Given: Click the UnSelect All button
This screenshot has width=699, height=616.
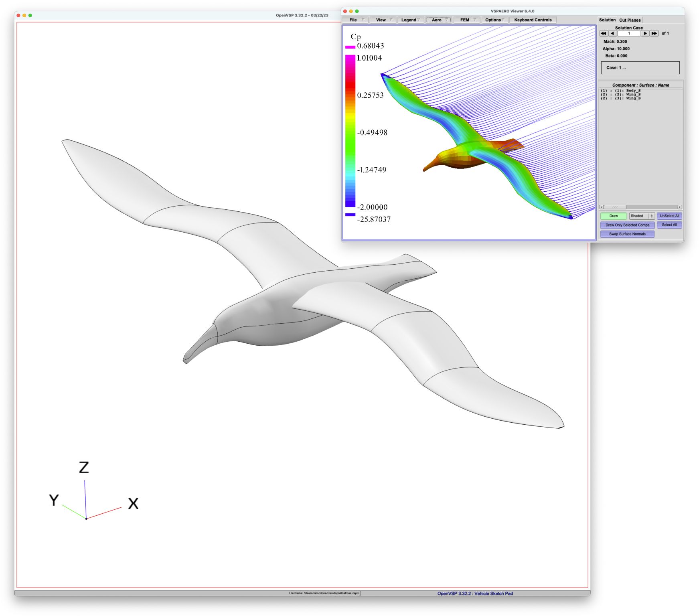Looking at the screenshot, I should (x=669, y=216).
